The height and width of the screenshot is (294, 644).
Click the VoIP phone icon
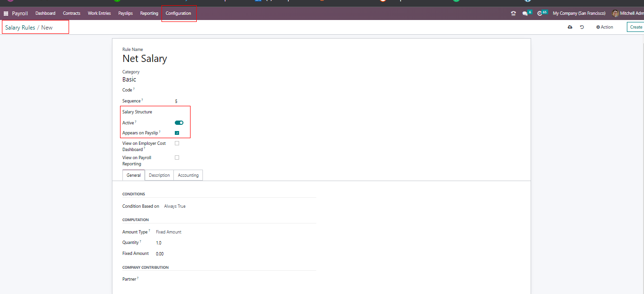click(513, 13)
